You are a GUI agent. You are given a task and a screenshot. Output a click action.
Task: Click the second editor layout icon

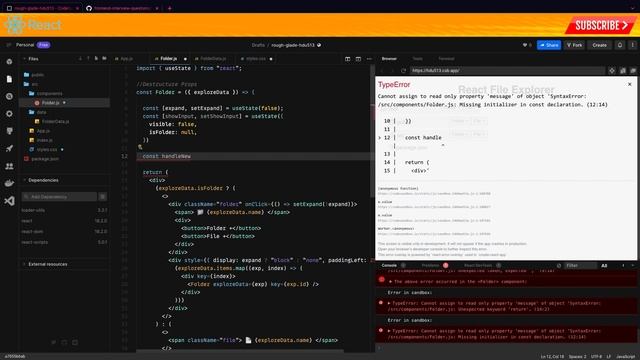[358, 59]
